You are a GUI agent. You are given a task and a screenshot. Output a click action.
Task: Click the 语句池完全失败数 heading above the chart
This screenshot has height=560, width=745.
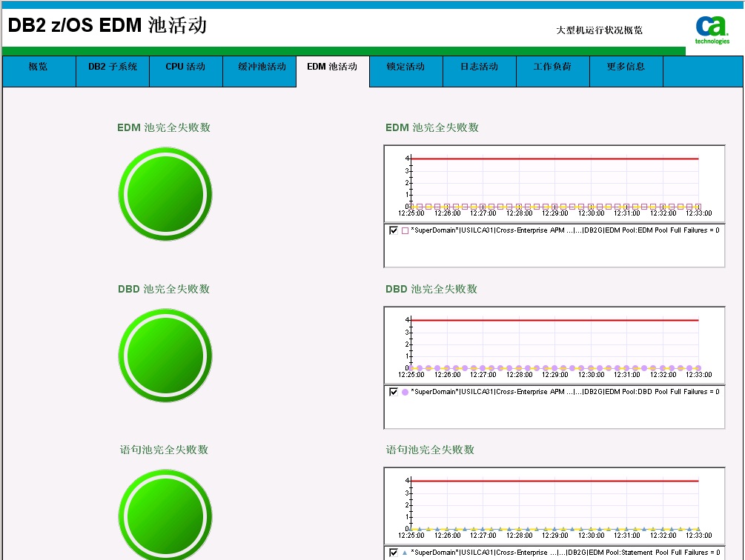[430, 450]
